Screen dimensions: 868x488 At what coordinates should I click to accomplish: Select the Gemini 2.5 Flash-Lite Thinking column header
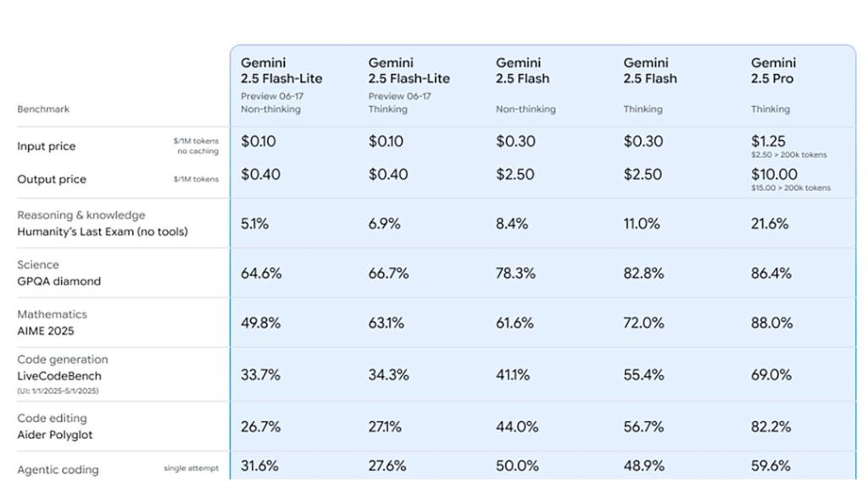coord(409,70)
